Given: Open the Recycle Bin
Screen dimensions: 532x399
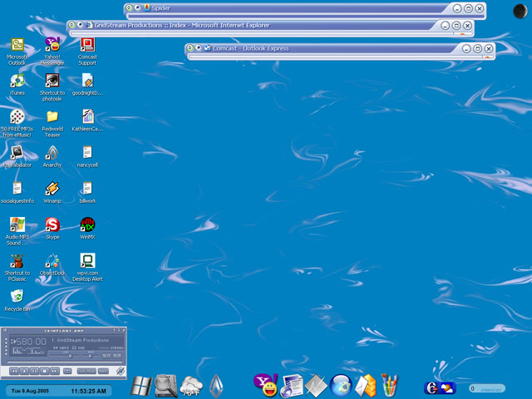Looking at the screenshot, I should (x=17, y=296).
